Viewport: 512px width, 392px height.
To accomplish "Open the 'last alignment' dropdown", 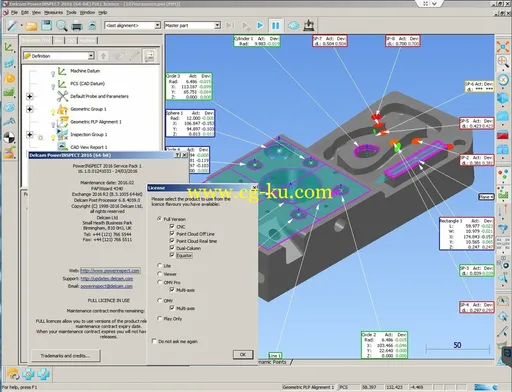I will click(132, 25).
